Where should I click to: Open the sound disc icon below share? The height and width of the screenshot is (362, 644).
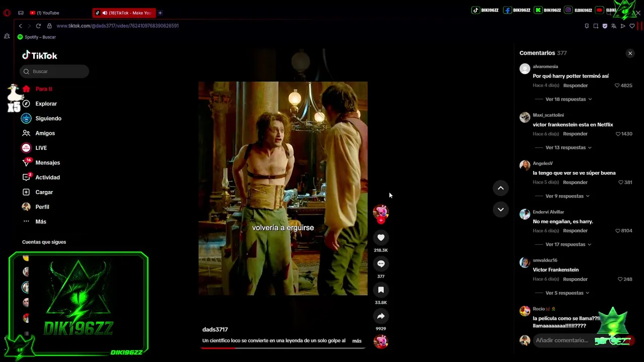click(381, 341)
